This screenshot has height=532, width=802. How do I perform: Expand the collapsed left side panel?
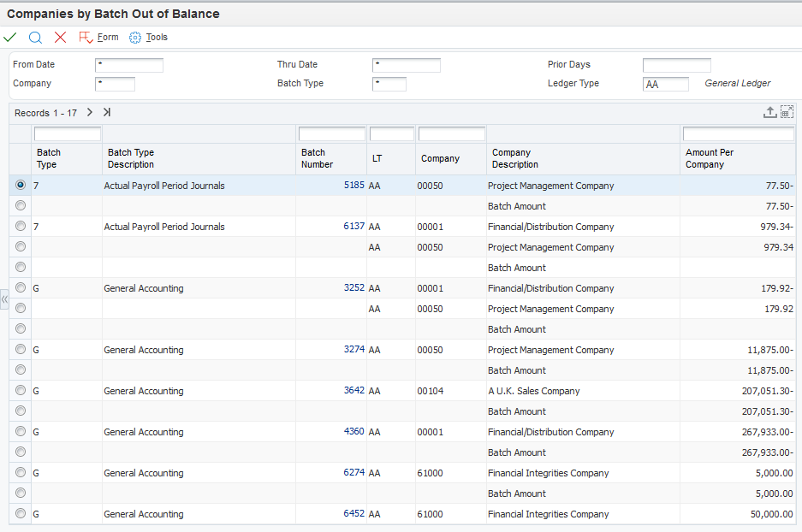(x=4, y=299)
